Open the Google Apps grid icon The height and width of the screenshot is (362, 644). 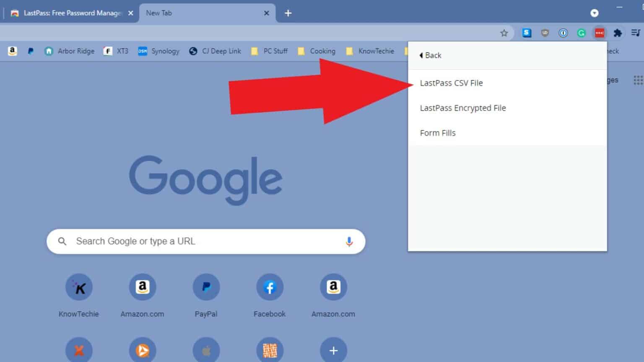click(638, 80)
